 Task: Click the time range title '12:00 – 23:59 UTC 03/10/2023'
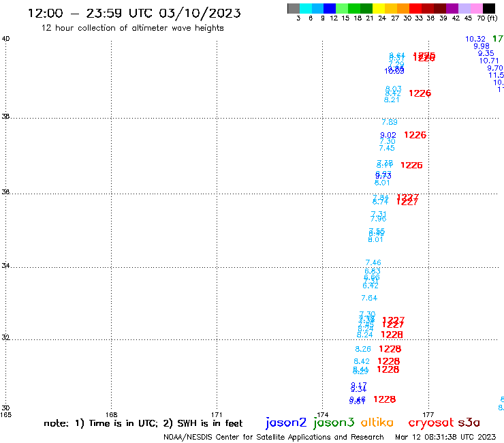(x=134, y=13)
